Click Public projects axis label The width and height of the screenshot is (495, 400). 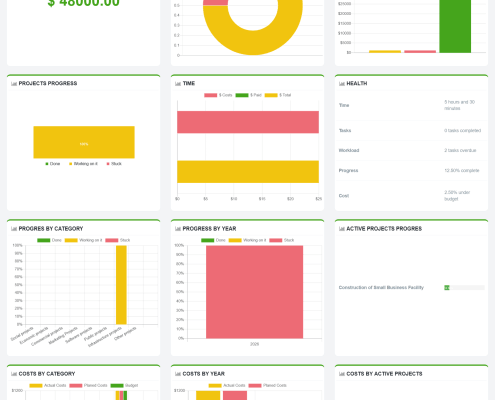tap(96, 334)
